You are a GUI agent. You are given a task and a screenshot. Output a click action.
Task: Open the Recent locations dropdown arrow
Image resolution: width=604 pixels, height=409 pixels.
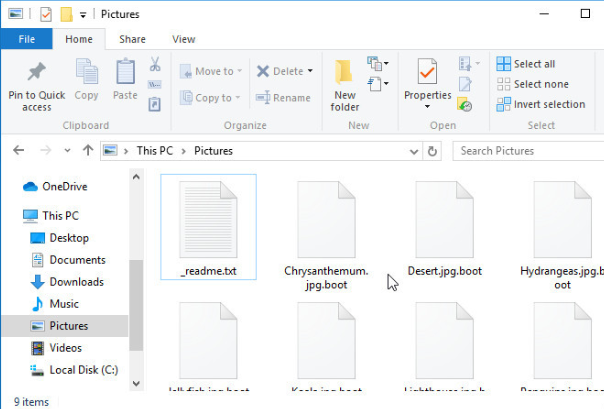(x=67, y=151)
